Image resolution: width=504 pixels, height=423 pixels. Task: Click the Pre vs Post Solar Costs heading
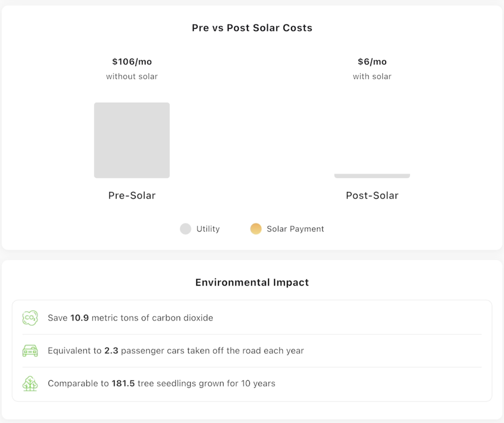click(x=252, y=28)
